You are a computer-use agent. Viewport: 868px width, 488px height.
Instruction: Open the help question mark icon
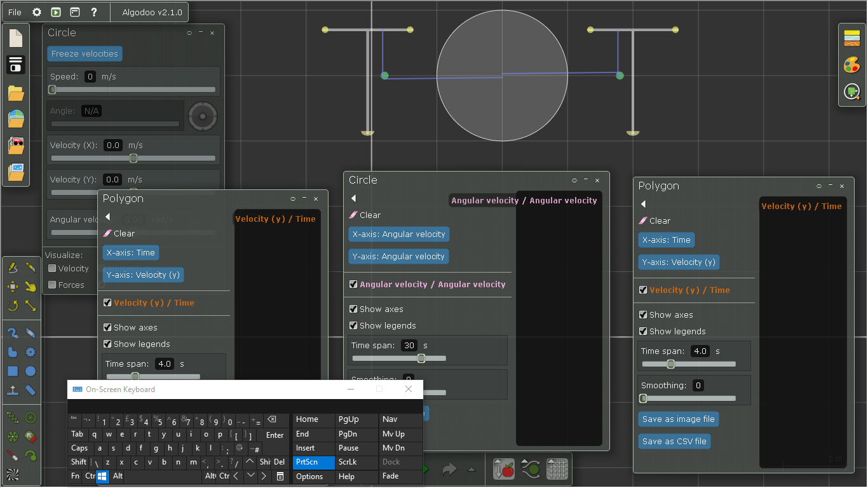pyautogui.click(x=94, y=12)
